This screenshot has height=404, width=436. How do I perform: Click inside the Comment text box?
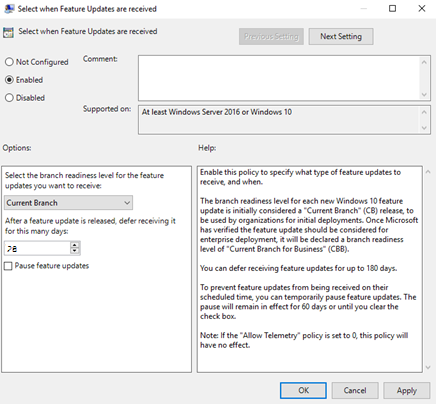coord(279,78)
